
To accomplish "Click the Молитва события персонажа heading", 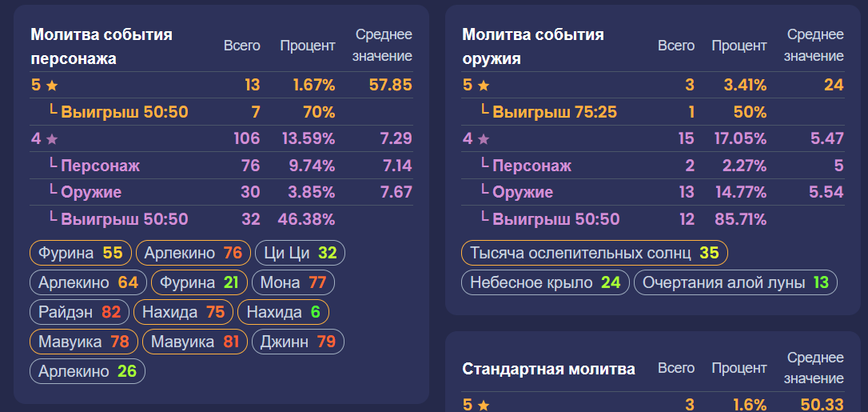I will click(102, 46).
